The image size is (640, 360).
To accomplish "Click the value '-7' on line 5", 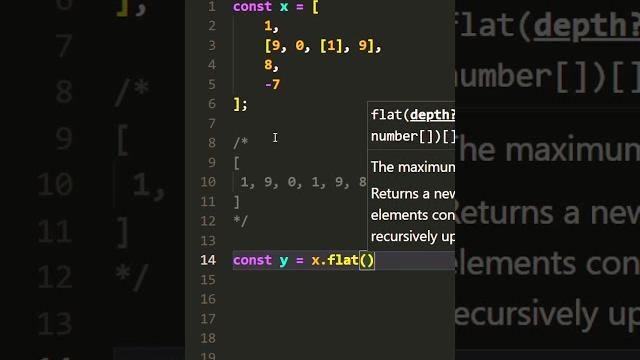I will click(x=272, y=84).
